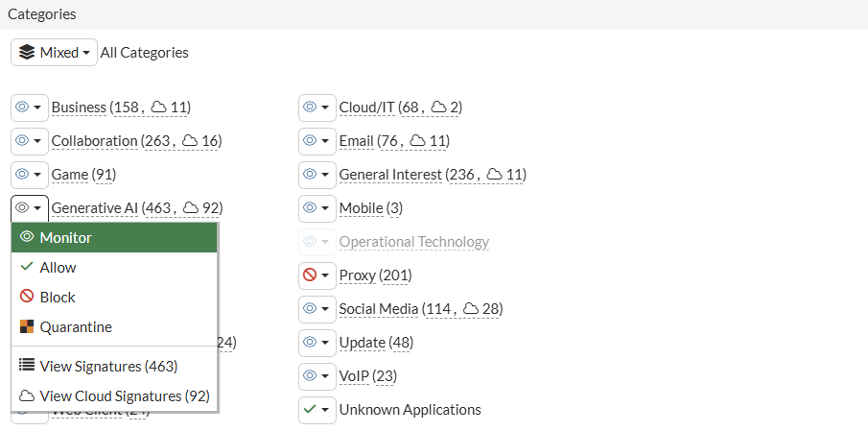Click the General Interest category link
868x431 pixels.
click(390, 175)
